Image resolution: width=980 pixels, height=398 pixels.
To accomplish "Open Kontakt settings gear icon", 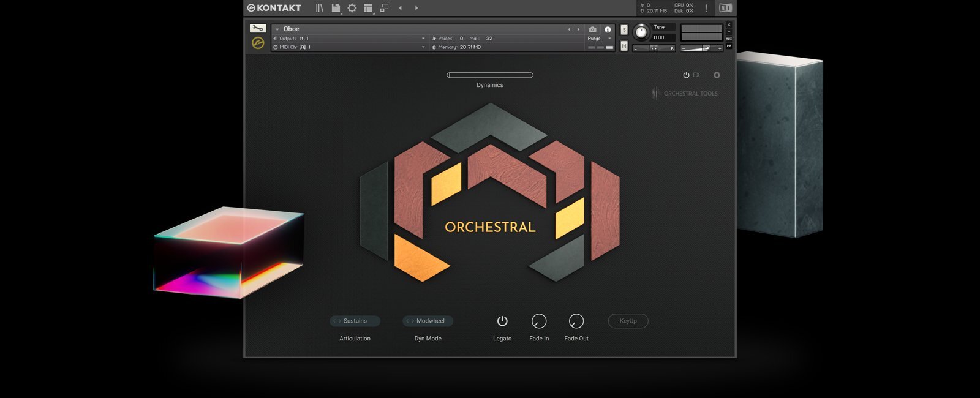I will pyautogui.click(x=352, y=8).
